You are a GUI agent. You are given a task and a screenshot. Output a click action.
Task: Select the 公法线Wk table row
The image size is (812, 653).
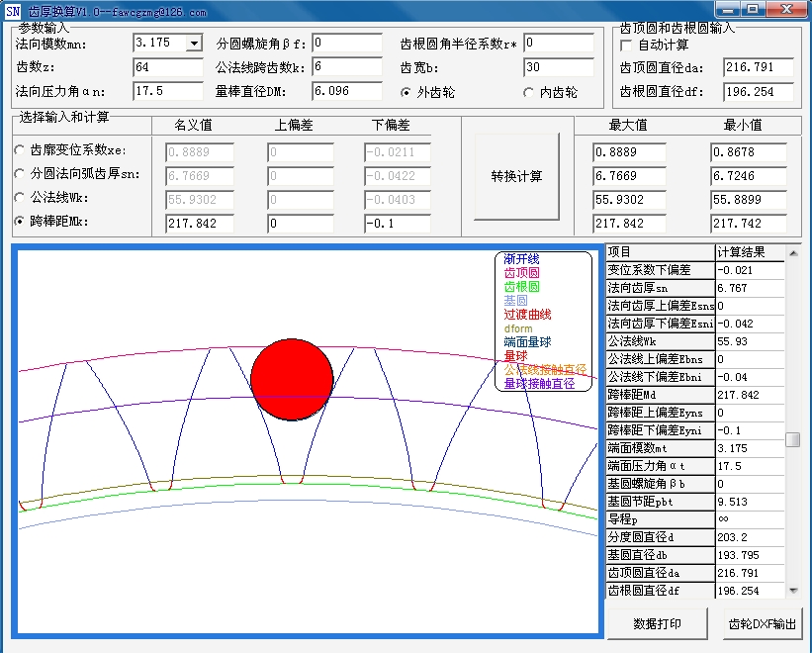(x=695, y=341)
